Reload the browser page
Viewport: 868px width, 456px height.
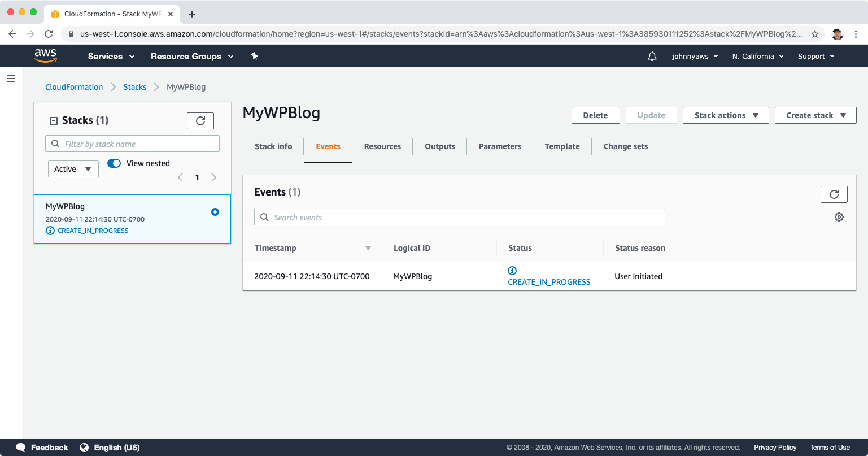49,34
